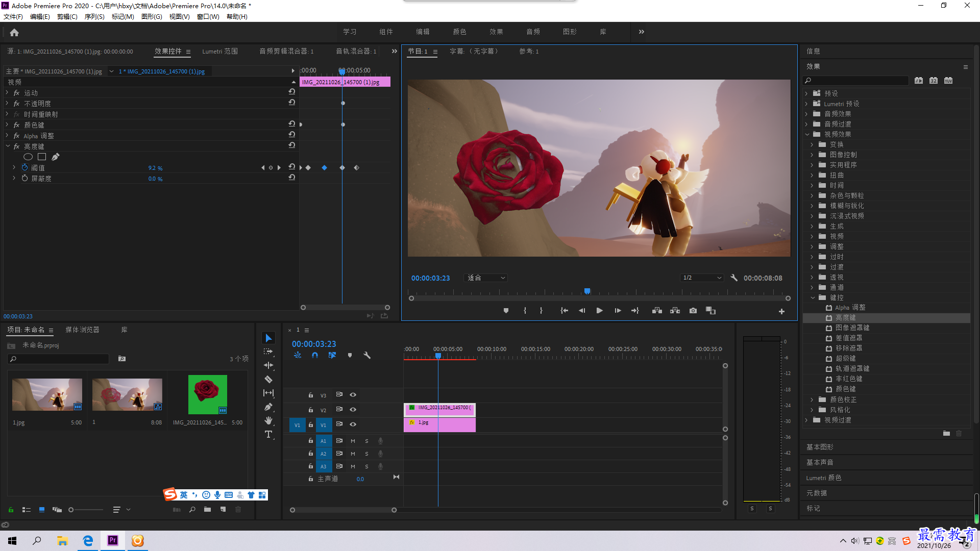980x551 pixels.
Task: Select the Track Select Forward tool
Action: coord(268,352)
